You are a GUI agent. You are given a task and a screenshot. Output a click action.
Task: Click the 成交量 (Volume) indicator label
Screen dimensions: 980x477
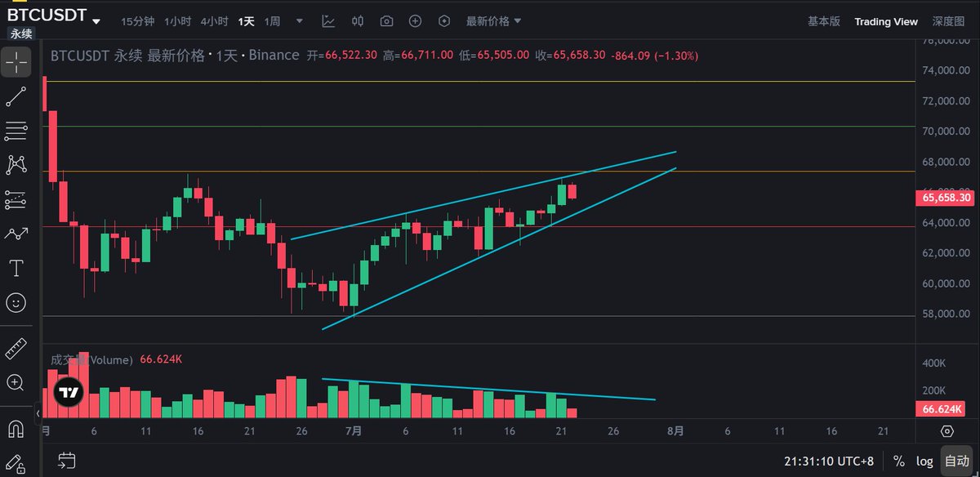tap(91, 359)
